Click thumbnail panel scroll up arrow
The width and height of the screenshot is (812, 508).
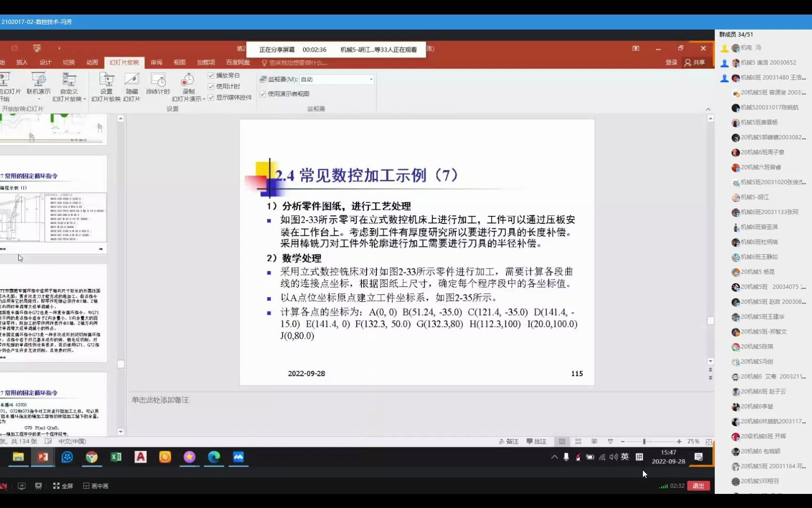(x=121, y=119)
